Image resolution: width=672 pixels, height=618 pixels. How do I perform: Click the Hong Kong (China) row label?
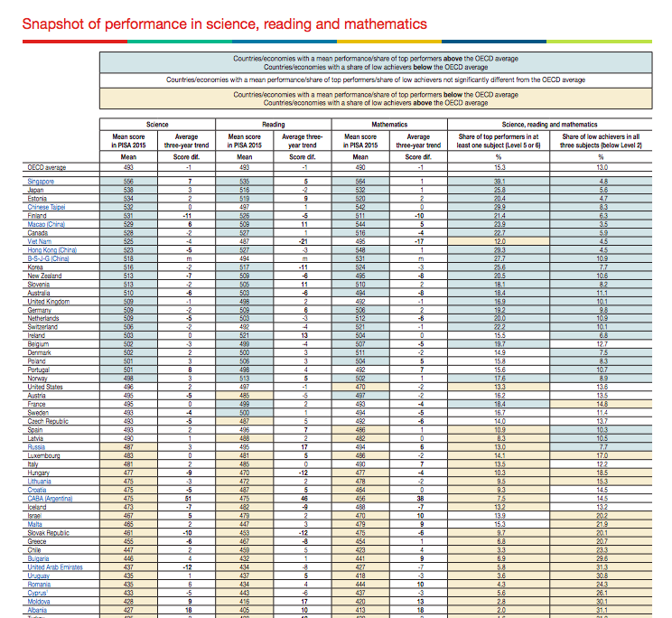coord(51,248)
